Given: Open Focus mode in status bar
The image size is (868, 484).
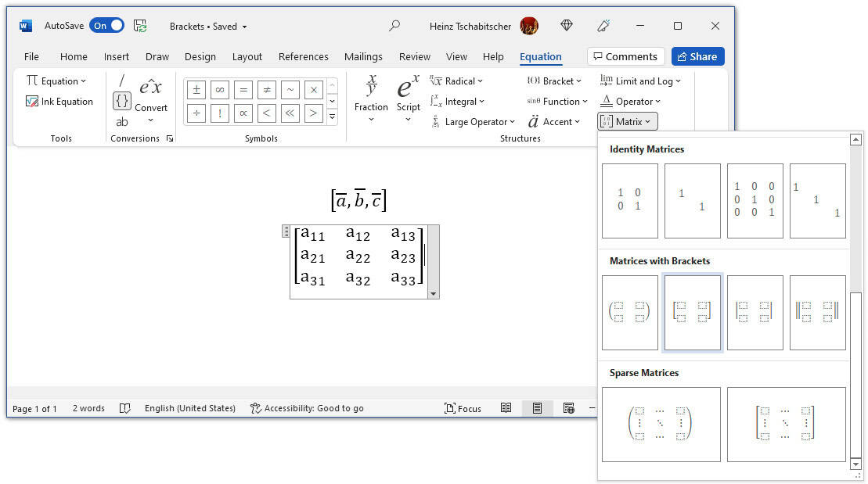Looking at the screenshot, I should 463,409.
